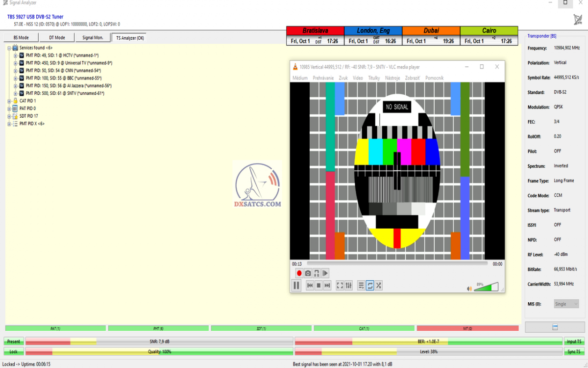Open VLC extended settings equalizer icon
This screenshot has width=588, height=368.
[348, 286]
